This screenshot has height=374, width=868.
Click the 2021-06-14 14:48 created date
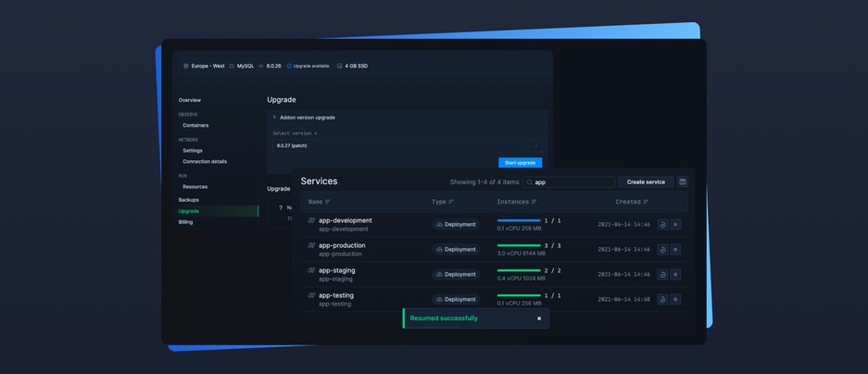point(623,299)
